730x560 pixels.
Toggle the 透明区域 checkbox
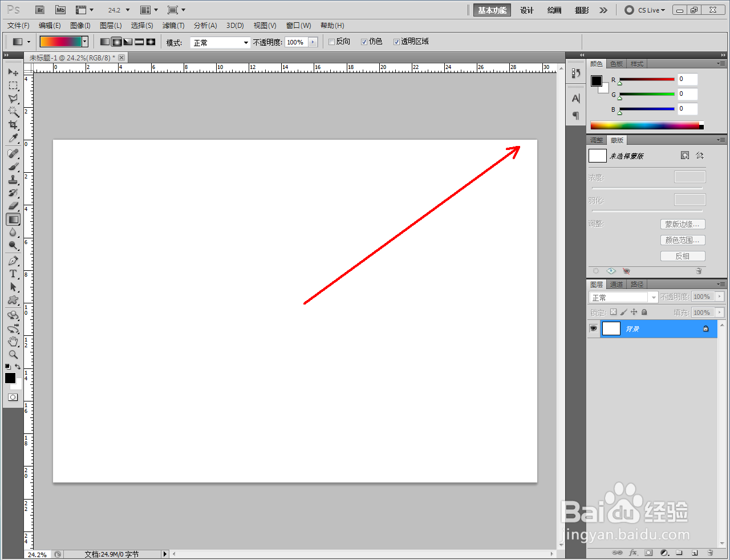coord(396,42)
